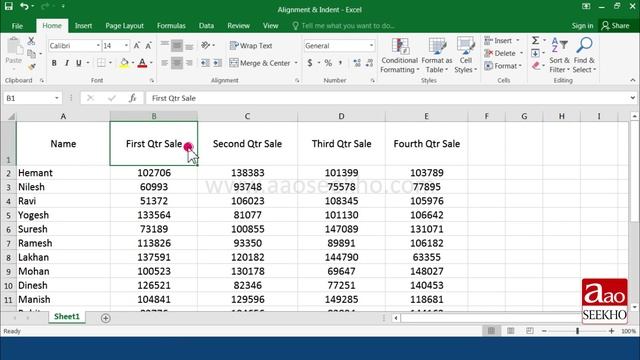Switch to Page Break Preview icon
Viewport: 640px width, 360px height.
point(529,331)
